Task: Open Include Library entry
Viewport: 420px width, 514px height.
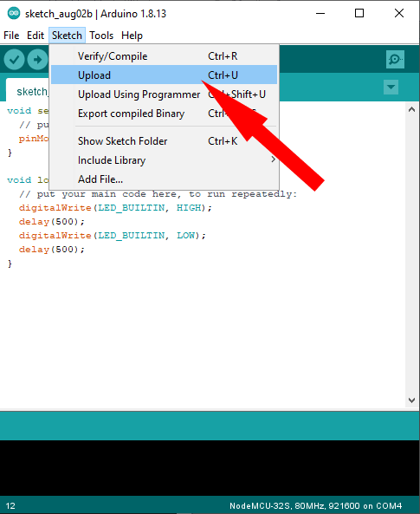Action: pos(164,160)
